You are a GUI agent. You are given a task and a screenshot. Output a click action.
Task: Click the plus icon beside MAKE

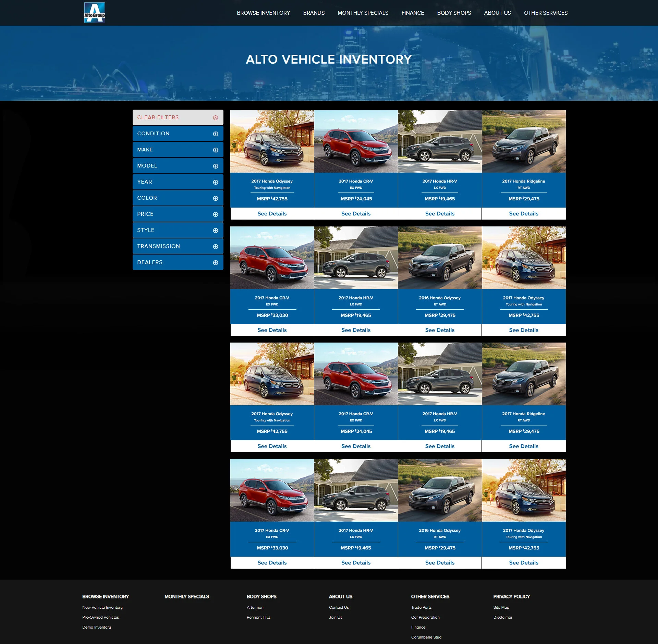point(216,150)
